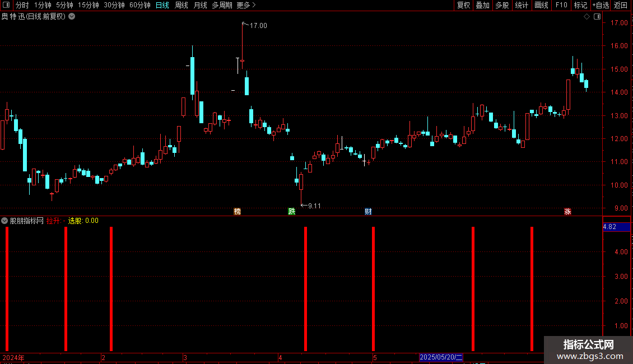Viewport: 633px width, 364px height.
Task: Open the 复权 adjustment menu
Action: [x=463, y=5]
